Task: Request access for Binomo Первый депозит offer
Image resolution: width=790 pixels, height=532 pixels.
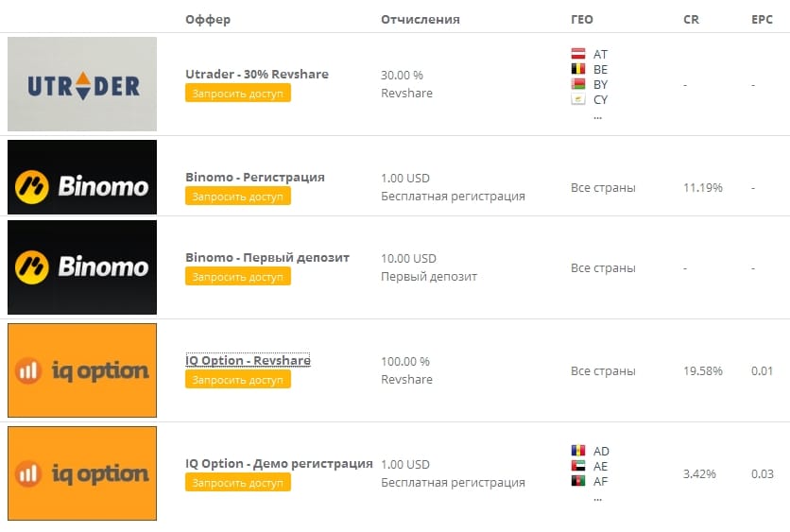Action: point(238,277)
